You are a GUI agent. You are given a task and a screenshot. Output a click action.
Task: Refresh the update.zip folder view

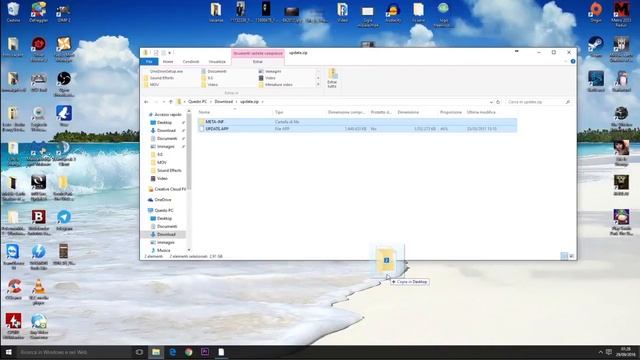pos(498,102)
